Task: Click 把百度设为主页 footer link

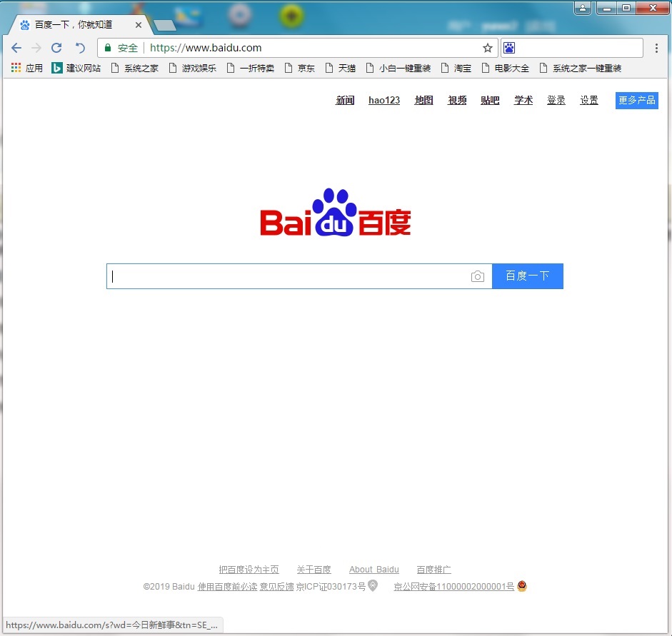Action: pos(249,569)
